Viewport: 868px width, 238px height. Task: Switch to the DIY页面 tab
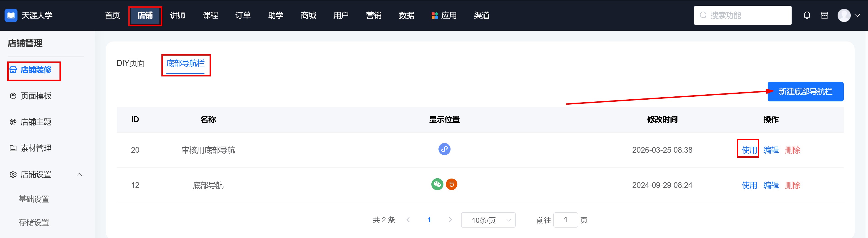tap(131, 63)
